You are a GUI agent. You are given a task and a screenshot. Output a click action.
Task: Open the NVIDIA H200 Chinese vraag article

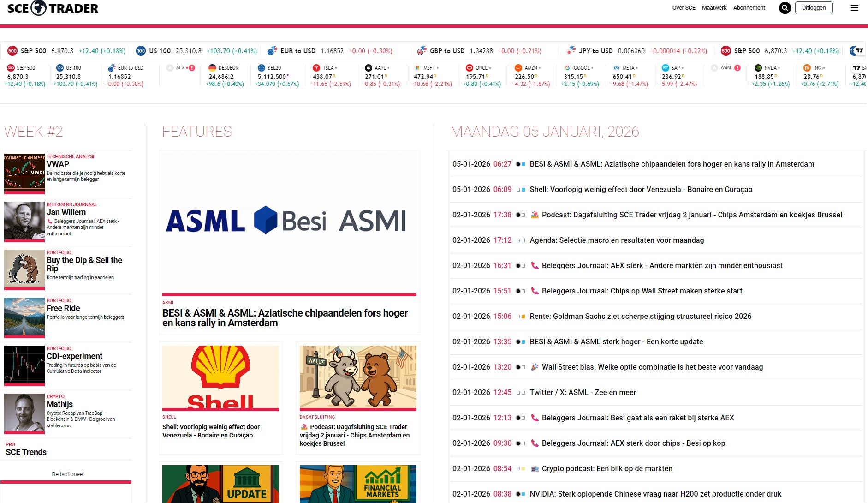[656, 494]
